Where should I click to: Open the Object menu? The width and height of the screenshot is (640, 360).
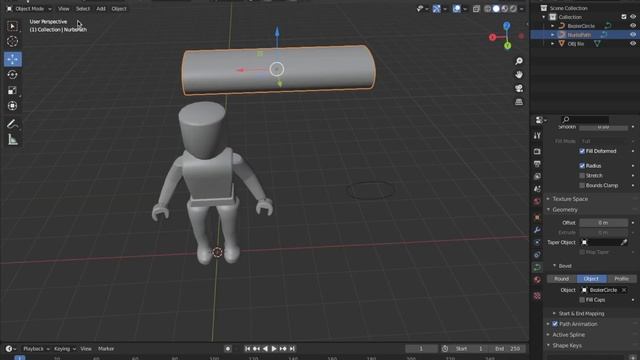(119, 9)
